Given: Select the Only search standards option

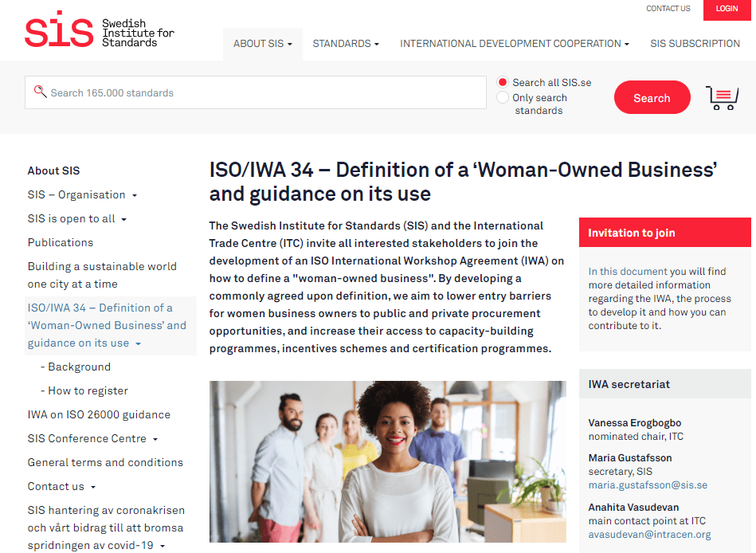Looking at the screenshot, I should 503,97.
